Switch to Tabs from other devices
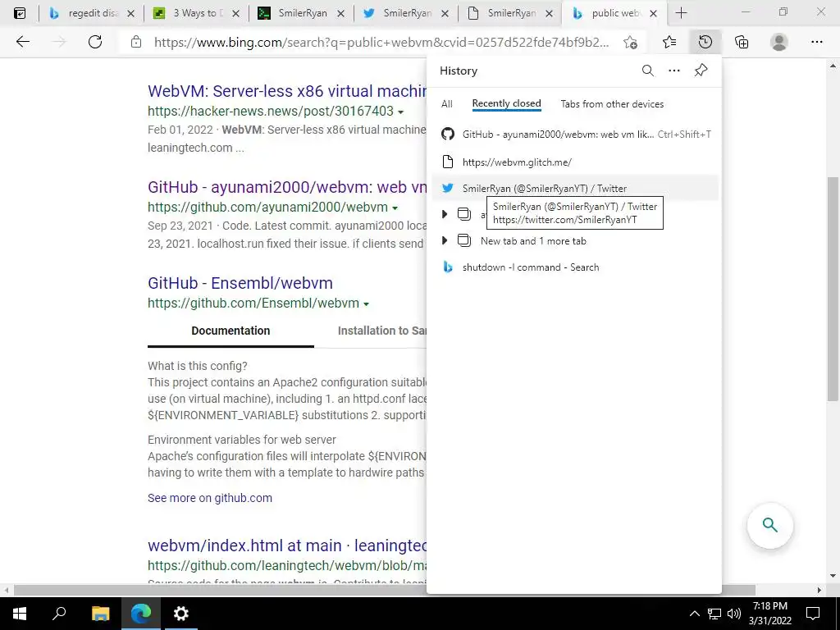The width and height of the screenshot is (840, 630). click(x=612, y=104)
